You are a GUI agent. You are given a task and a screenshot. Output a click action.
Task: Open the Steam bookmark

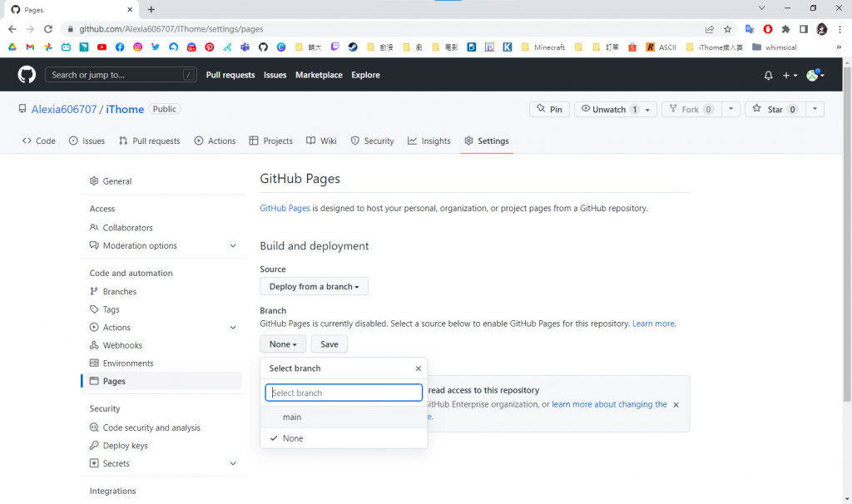click(353, 47)
